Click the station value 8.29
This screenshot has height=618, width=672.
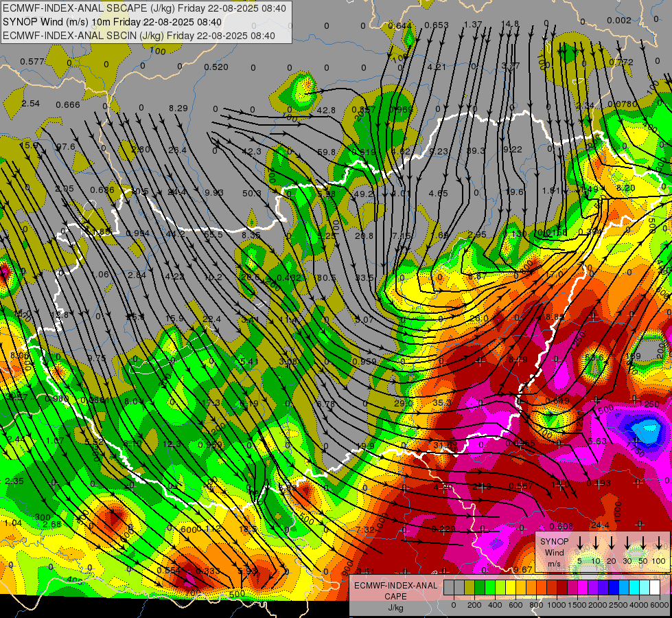[x=178, y=108]
